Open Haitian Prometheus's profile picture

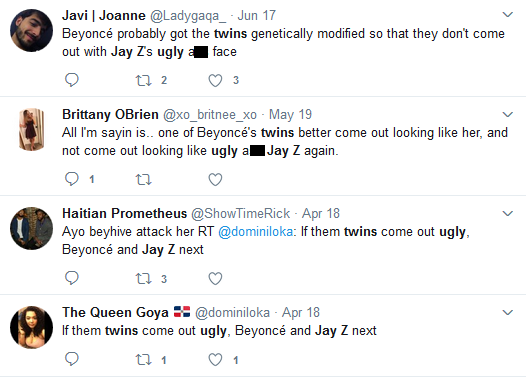pyautogui.click(x=32, y=228)
